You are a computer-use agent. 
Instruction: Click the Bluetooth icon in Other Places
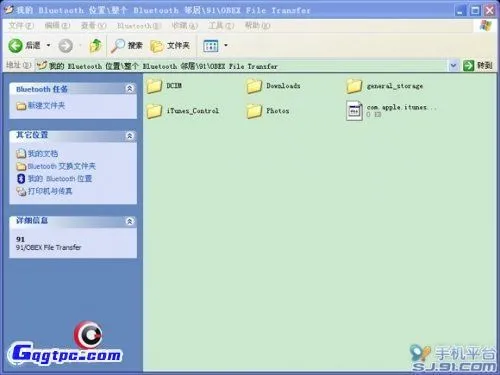coord(21,179)
